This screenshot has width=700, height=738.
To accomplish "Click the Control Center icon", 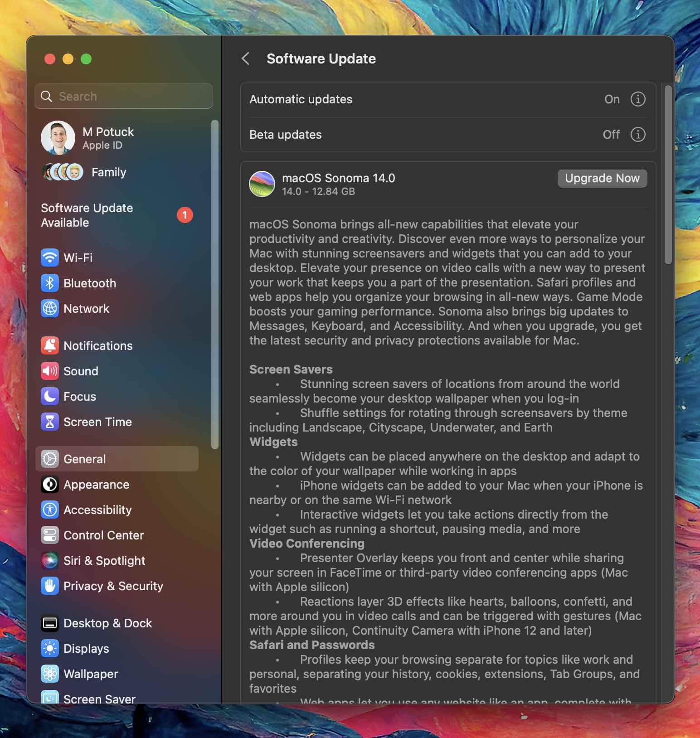I will [x=50, y=535].
